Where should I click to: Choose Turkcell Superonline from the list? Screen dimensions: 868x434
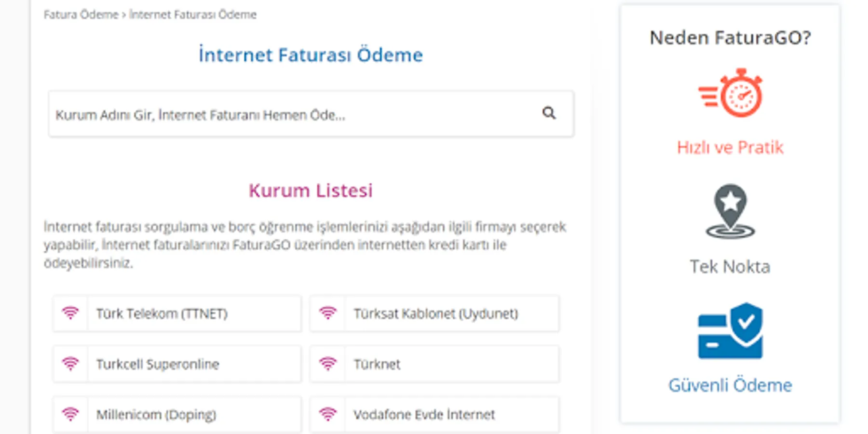click(158, 365)
